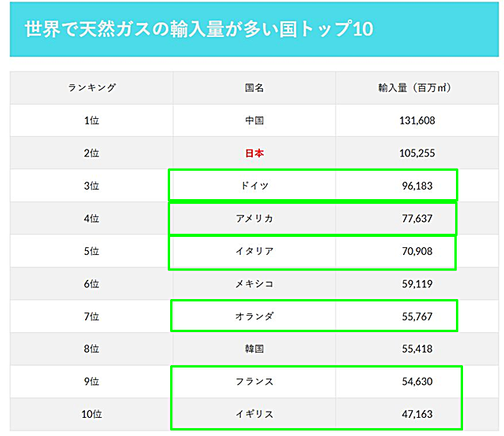Image resolution: width=504 pixels, height=436 pixels.
Task: Click the 韓国 country cell
Action: [254, 349]
